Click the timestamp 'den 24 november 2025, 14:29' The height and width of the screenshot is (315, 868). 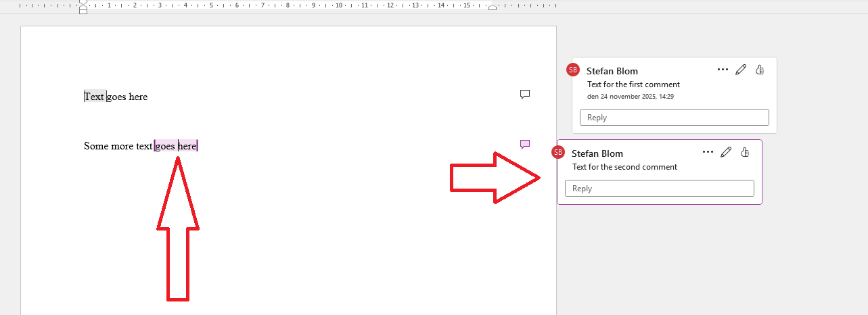tap(630, 97)
